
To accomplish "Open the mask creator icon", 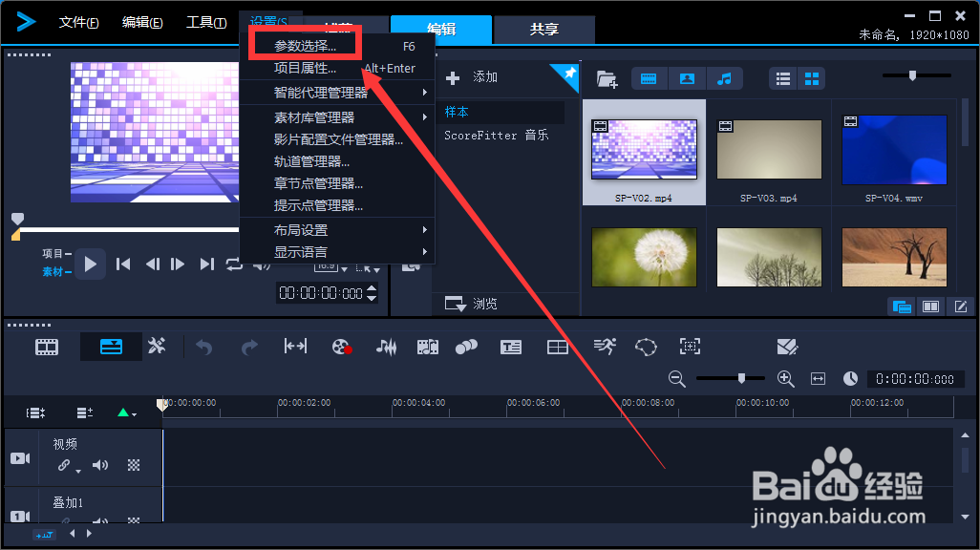I will 646,347.
